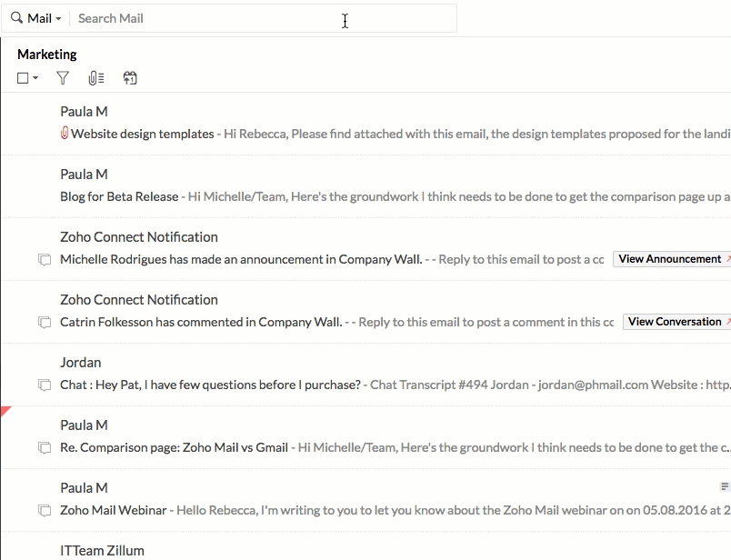The height and width of the screenshot is (560, 731).
Task: Click the red flag marker on Re. Comparison email
Action: tap(5, 411)
